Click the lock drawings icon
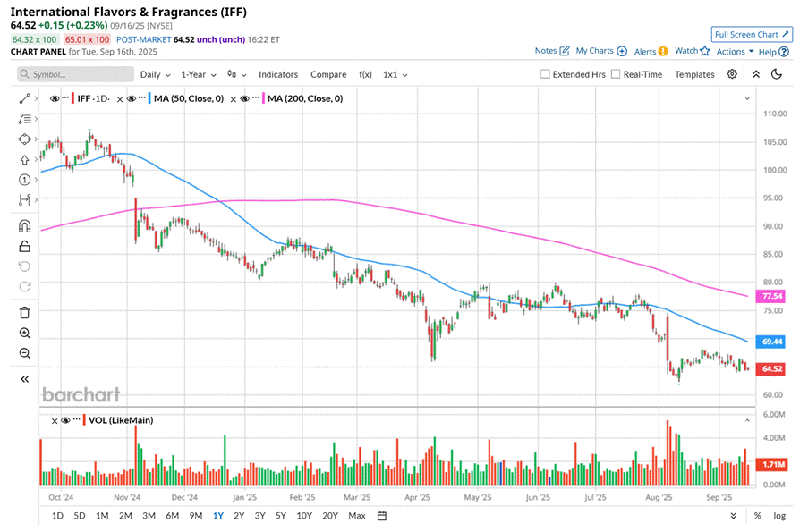The image size is (808, 532). pos(24,246)
